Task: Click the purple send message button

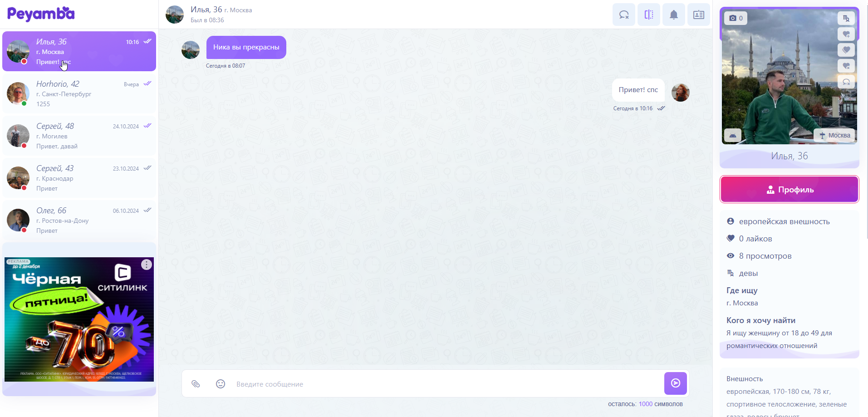Action: (676, 383)
